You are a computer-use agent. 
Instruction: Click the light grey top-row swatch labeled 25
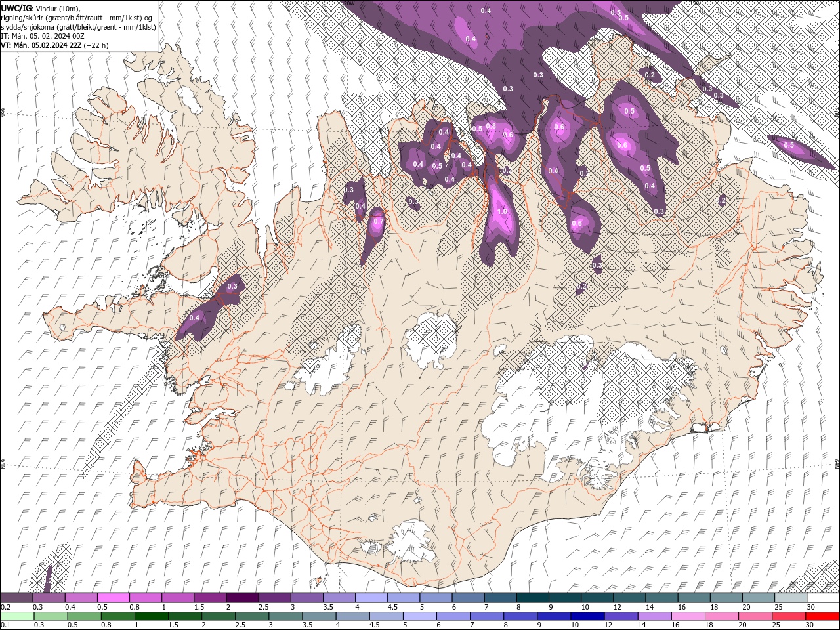(789, 598)
